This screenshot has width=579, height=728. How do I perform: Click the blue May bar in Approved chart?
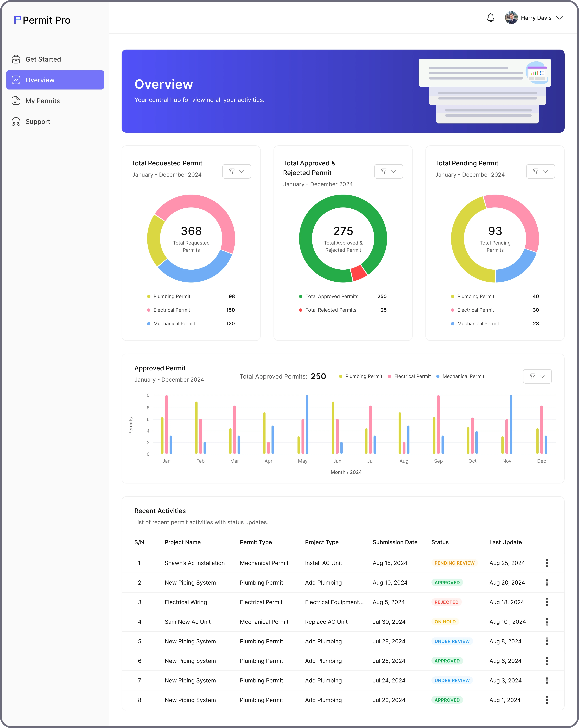coord(307,424)
